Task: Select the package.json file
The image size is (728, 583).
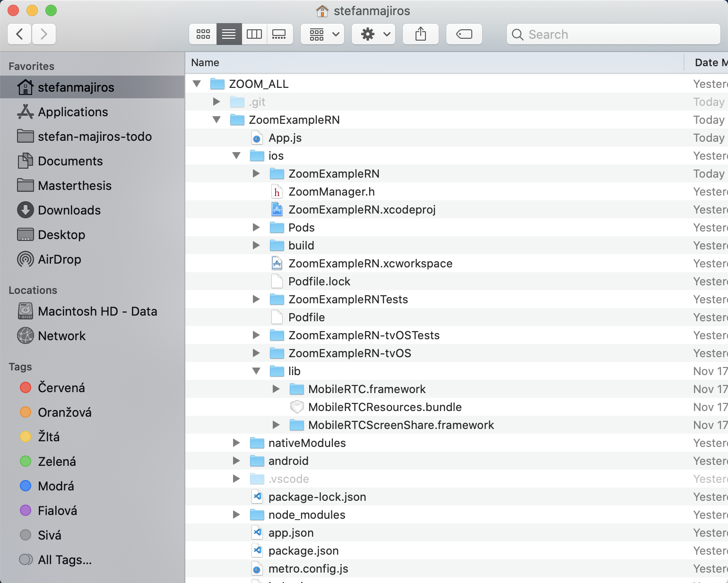Action: [x=457, y=551]
